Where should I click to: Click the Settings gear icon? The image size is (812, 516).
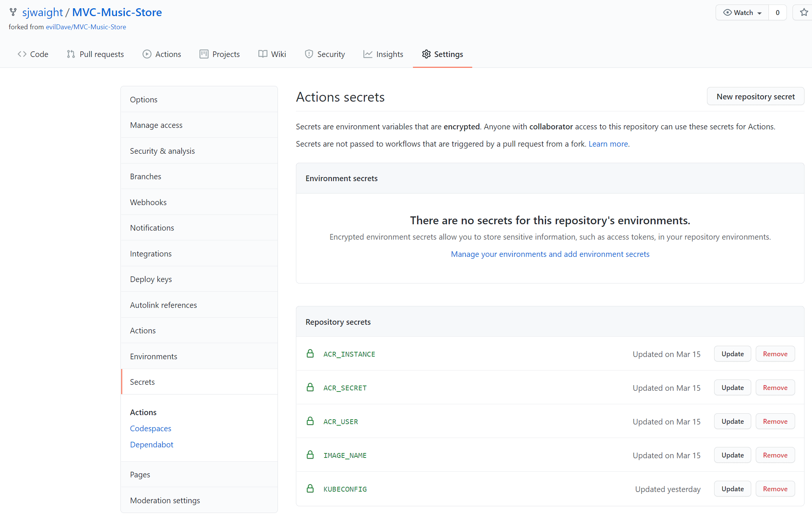point(426,54)
